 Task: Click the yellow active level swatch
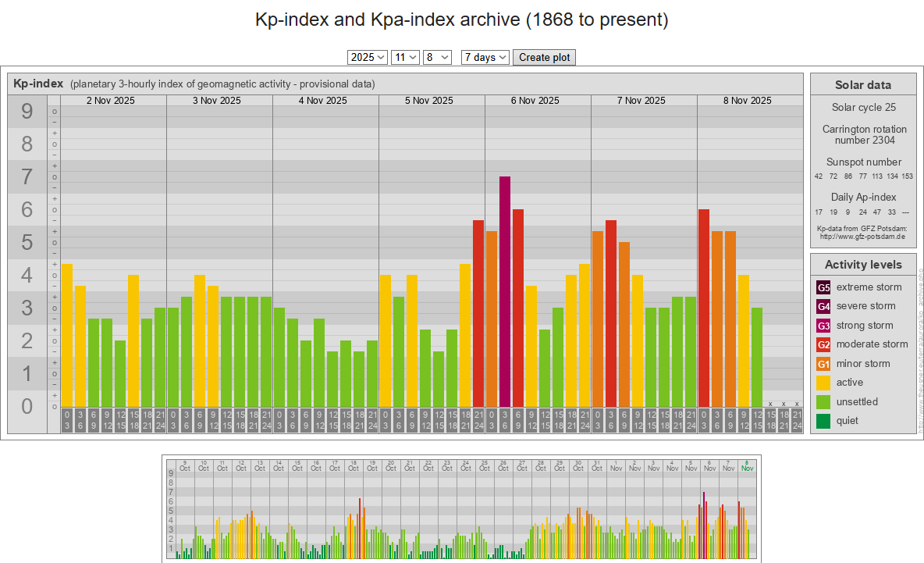coord(823,383)
